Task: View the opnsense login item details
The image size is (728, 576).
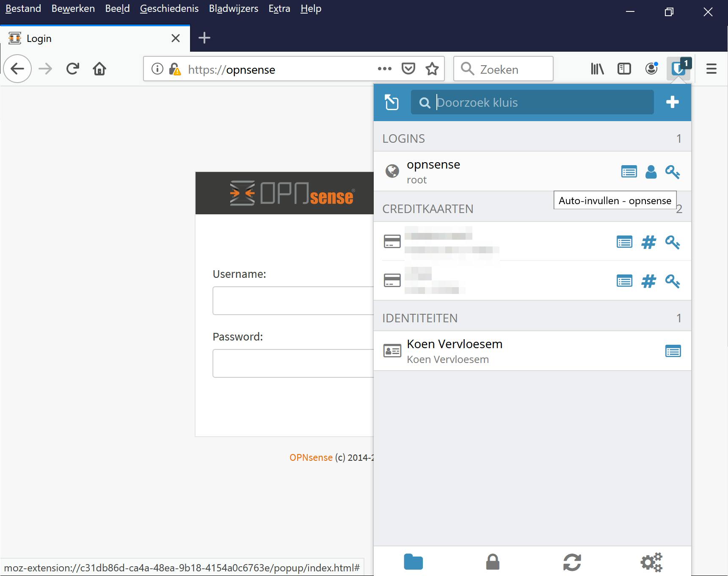Action: pos(629,172)
